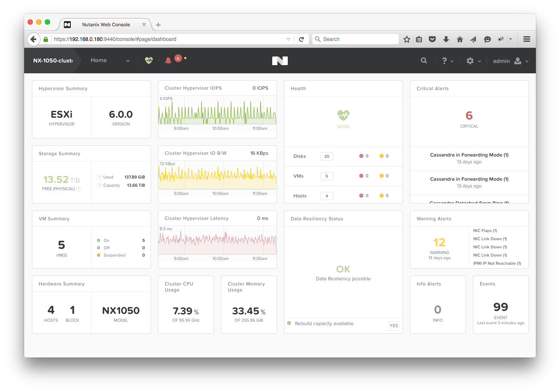Click the health heart icon in header

[149, 61]
